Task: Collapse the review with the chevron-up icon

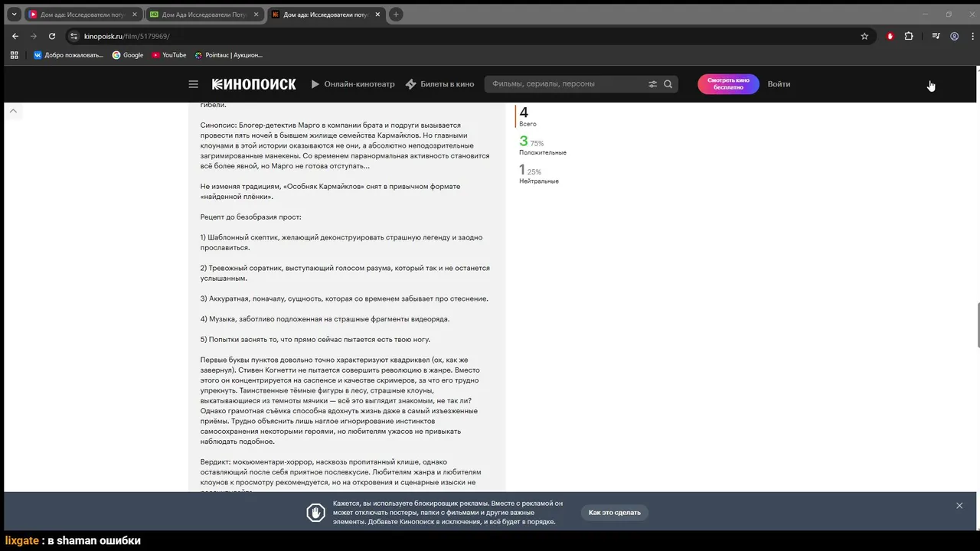Action: tap(13, 111)
